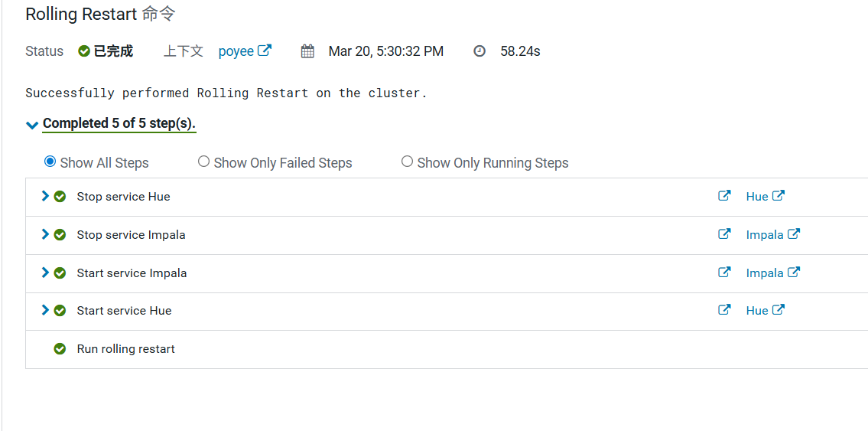Click the clock icon beside duration 58.24s
The height and width of the screenshot is (431, 868).
[x=480, y=51]
